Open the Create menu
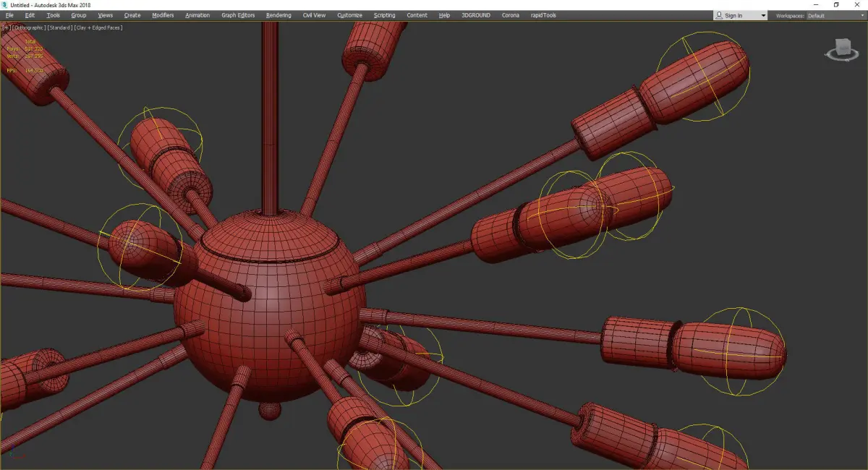 click(132, 15)
